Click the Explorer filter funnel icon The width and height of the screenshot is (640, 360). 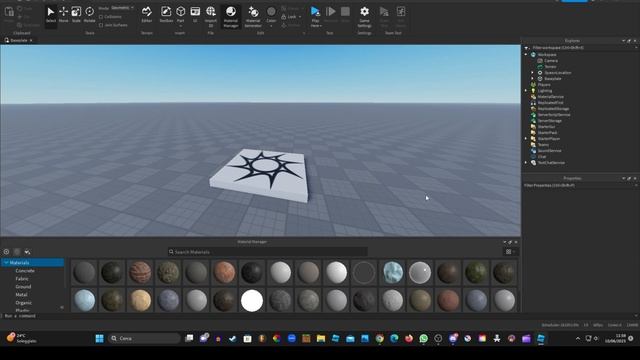pos(527,48)
